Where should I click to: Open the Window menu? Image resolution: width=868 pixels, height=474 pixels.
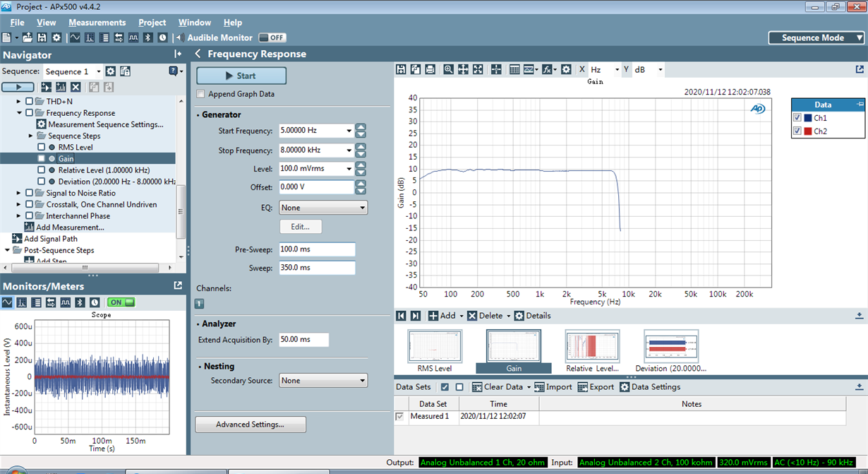pyautogui.click(x=195, y=23)
